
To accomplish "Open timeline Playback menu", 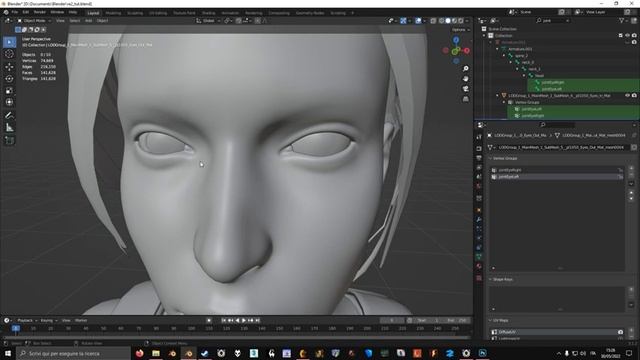I will pyautogui.click(x=27, y=320).
